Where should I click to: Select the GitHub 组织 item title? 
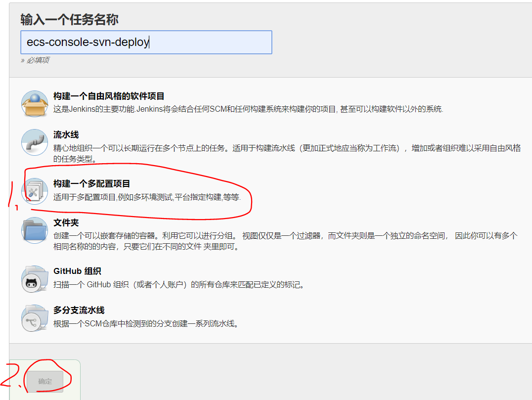point(77,271)
